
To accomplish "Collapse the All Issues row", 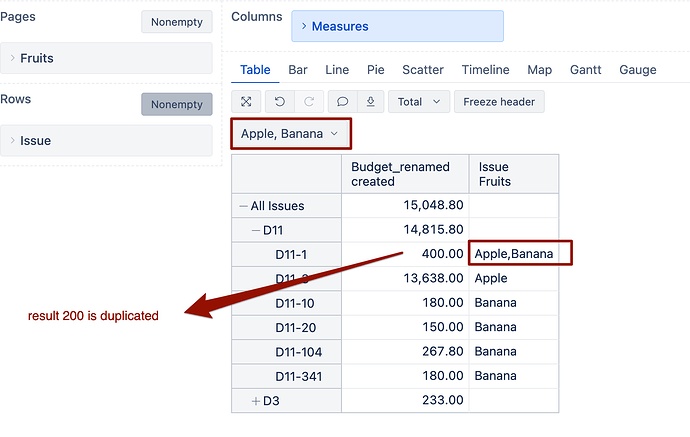I will [243, 206].
